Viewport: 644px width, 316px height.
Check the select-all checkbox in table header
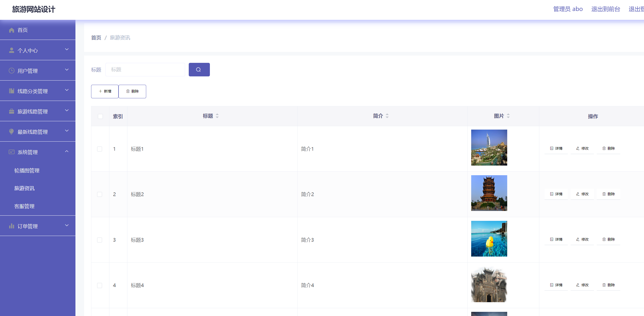[x=101, y=116]
